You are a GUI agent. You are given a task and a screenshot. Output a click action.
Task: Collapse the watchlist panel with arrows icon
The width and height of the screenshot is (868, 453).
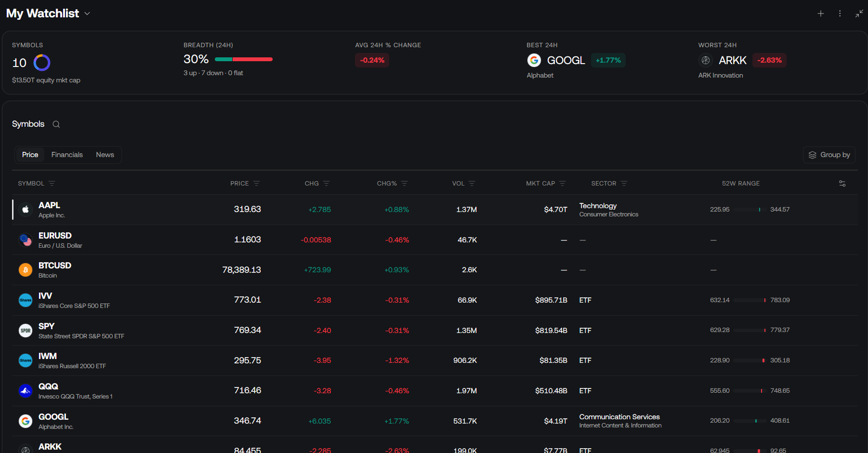pos(859,13)
